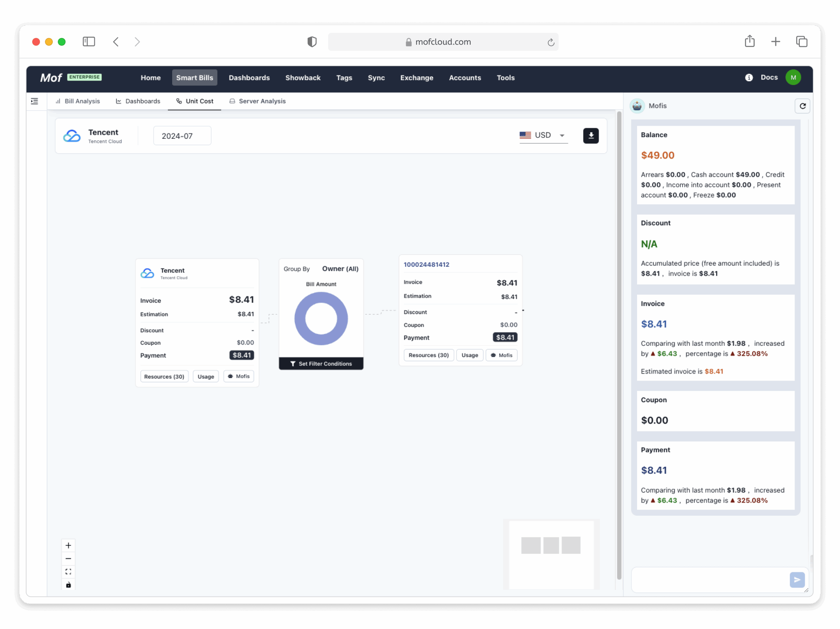Click the Mofis robot avatar icon
The height and width of the screenshot is (629, 840).
[x=637, y=106]
